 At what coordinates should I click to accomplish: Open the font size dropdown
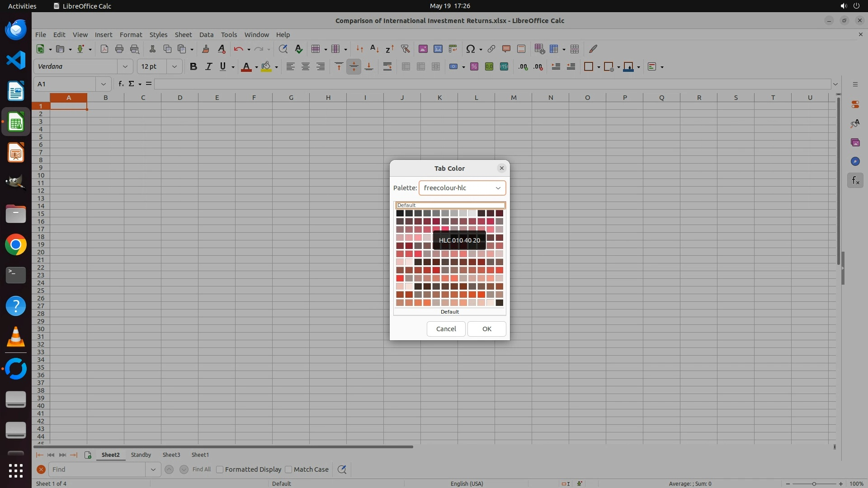[x=174, y=67]
